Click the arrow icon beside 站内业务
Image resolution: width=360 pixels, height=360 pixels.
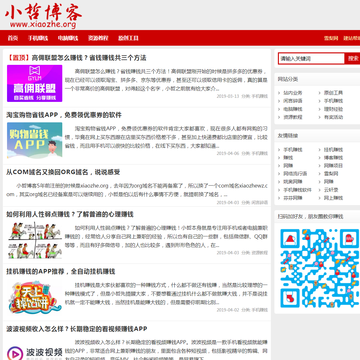click(279, 93)
